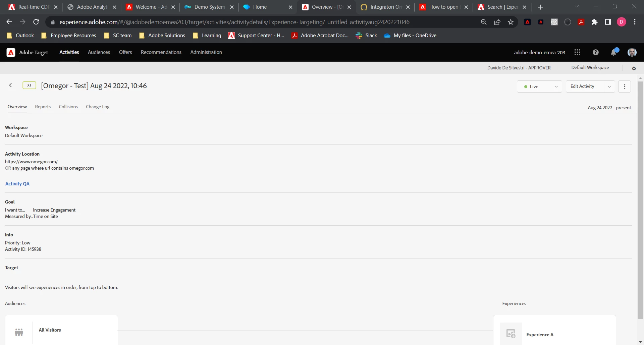Viewport: 644px width, 345px height.
Task: Close the Real-time CDP tab
Action: [56, 7]
